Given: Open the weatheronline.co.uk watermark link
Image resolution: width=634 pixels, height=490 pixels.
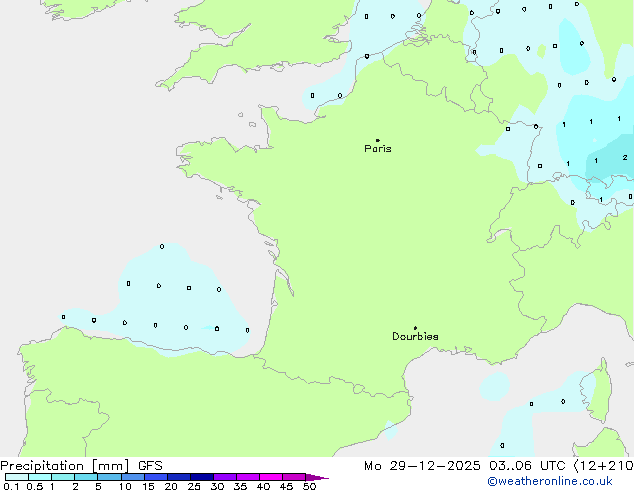Looking at the screenshot, I should (564, 481).
